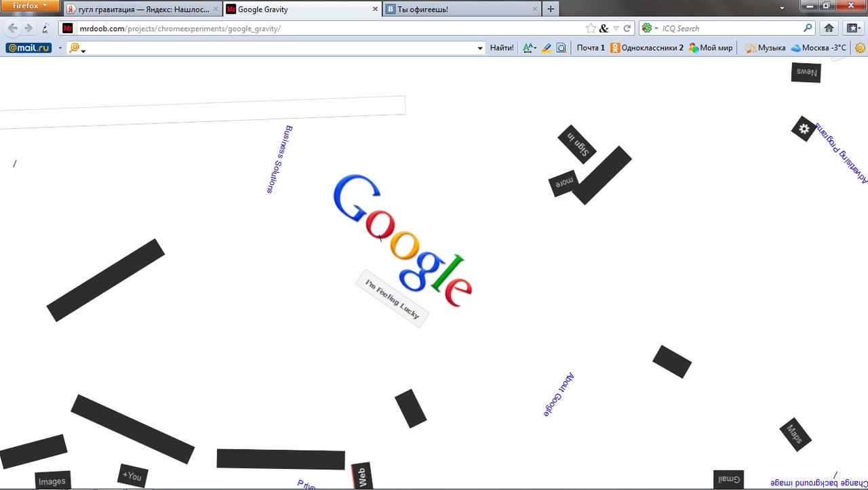
Task: Click the upside-down News block
Action: tap(806, 73)
